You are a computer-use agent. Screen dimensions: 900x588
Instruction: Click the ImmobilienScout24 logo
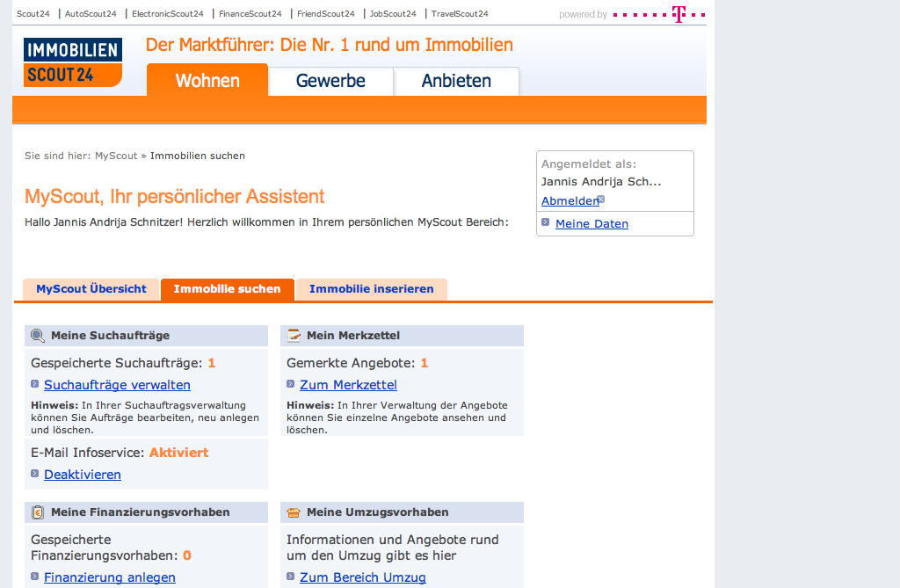[73, 62]
